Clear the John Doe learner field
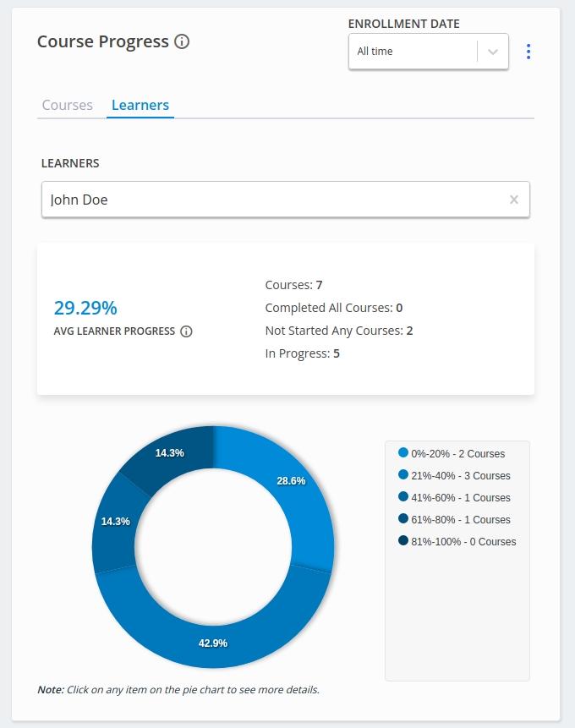Image resolution: width=575 pixels, height=728 pixels. pyautogui.click(x=513, y=200)
